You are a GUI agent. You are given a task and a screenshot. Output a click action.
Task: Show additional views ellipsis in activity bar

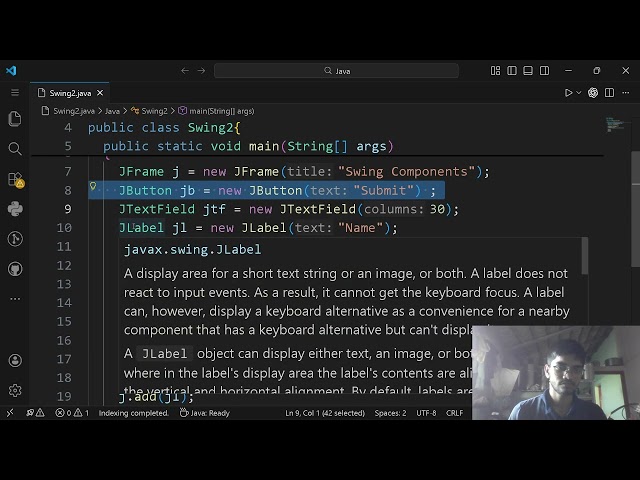coord(15,299)
